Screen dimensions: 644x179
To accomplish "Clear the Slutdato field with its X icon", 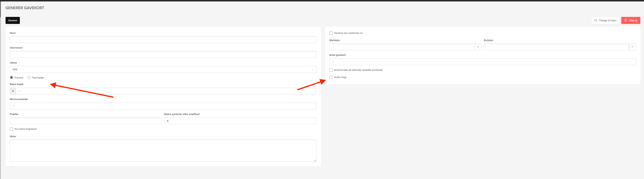I will pyautogui.click(x=632, y=47).
